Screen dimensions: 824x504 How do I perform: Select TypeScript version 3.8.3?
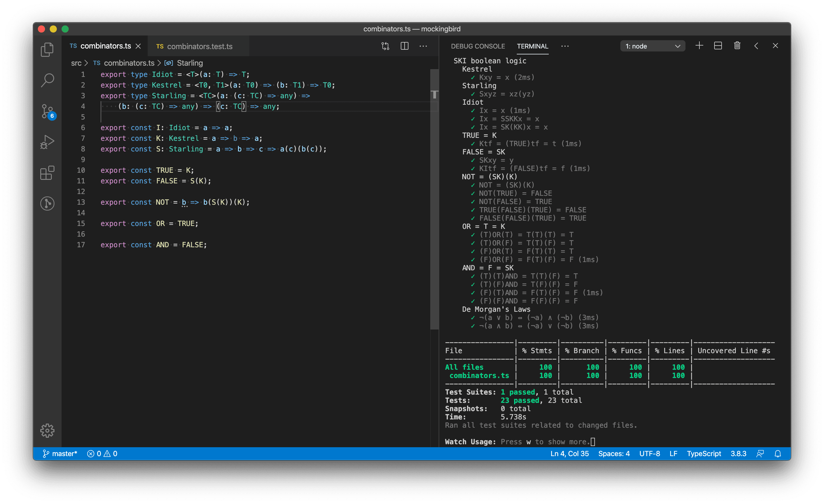[x=738, y=453]
